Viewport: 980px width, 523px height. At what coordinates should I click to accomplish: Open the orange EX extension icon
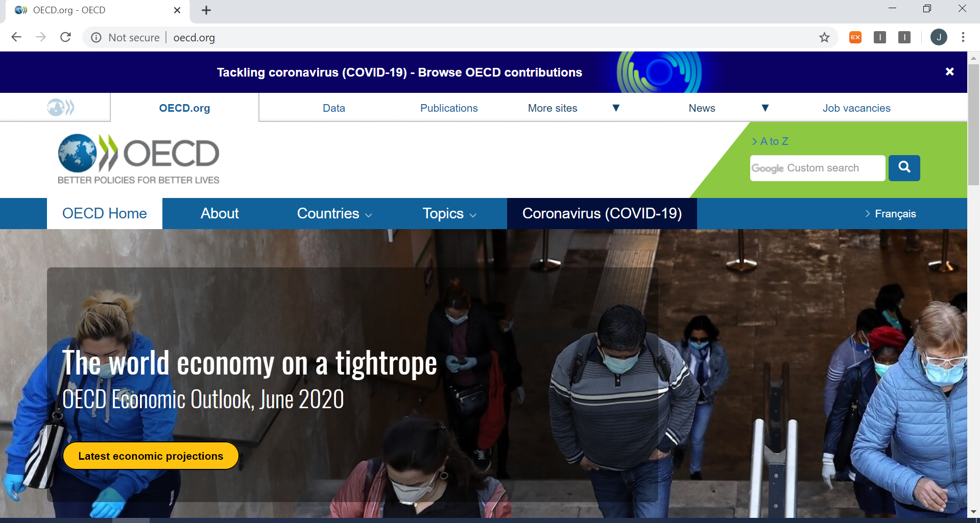coord(855,37)
